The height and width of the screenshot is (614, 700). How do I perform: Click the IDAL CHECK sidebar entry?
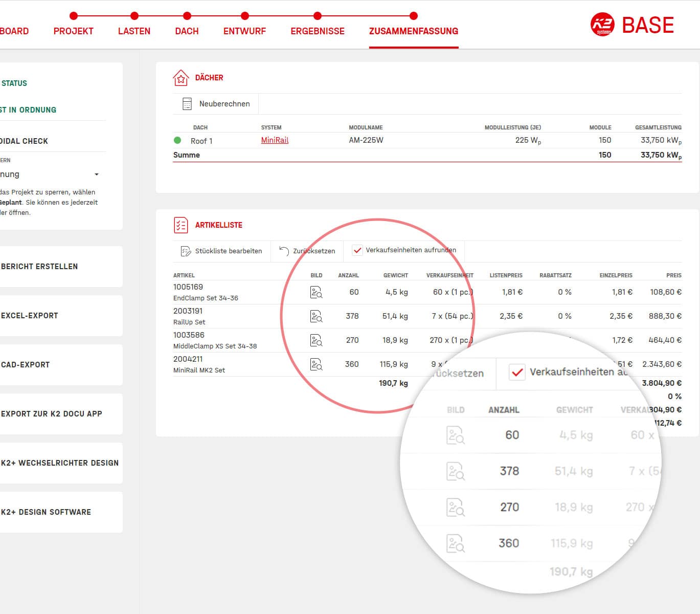tap(24, 141)
